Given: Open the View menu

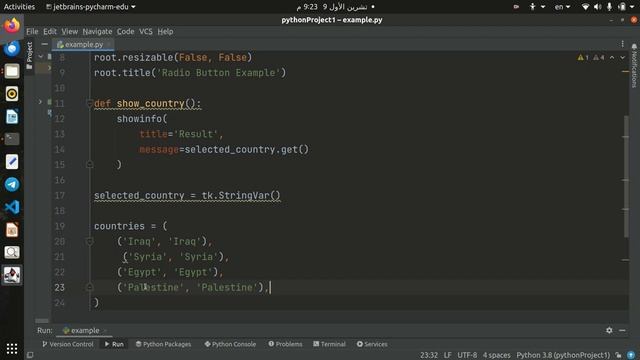Looking at the screenshot, I should 70,31.
